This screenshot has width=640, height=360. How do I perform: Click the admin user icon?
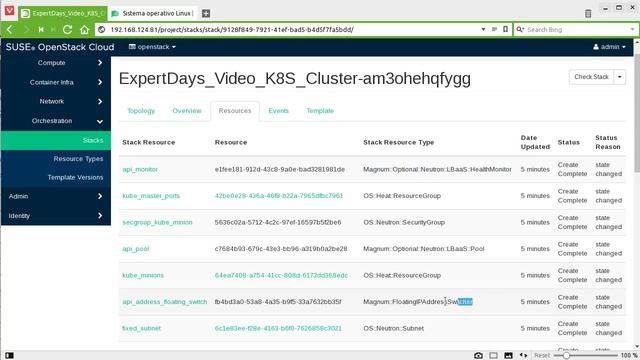(x=596, y=47)
